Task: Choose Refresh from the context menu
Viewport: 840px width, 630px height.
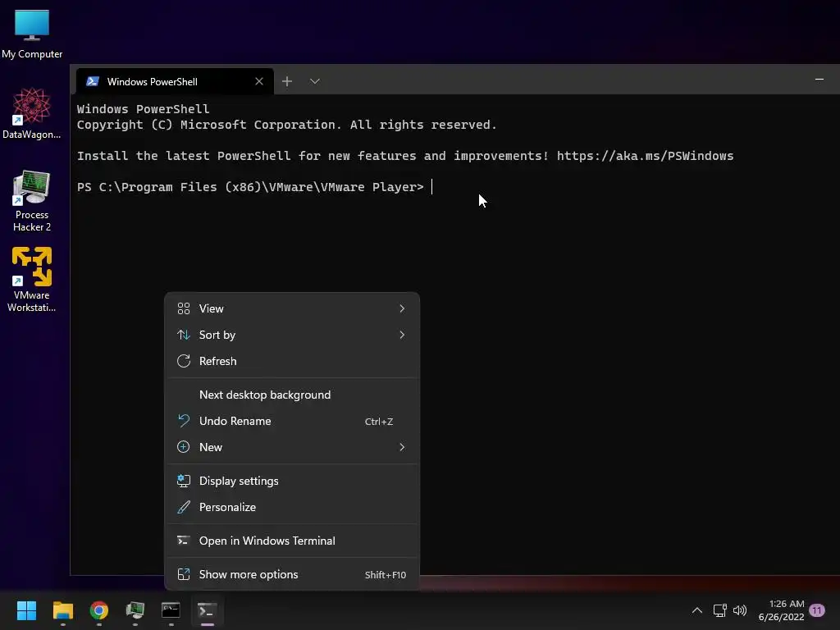Action: pos(292,361)
